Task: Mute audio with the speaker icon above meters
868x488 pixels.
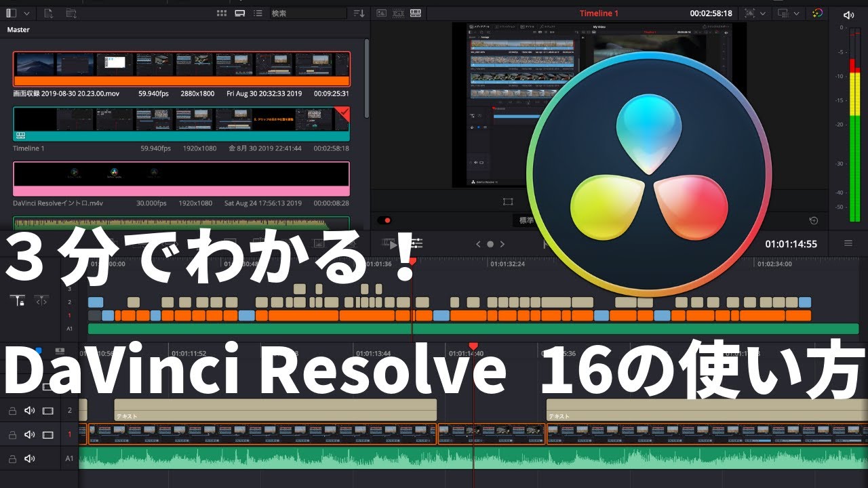Action: (x=849, y=15)
